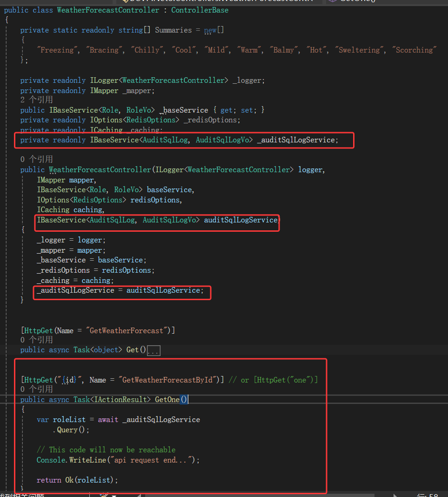448x497 pixels.
Task: Click _auditSqlLogService in the field declaration line
Action: click(296, 140)
